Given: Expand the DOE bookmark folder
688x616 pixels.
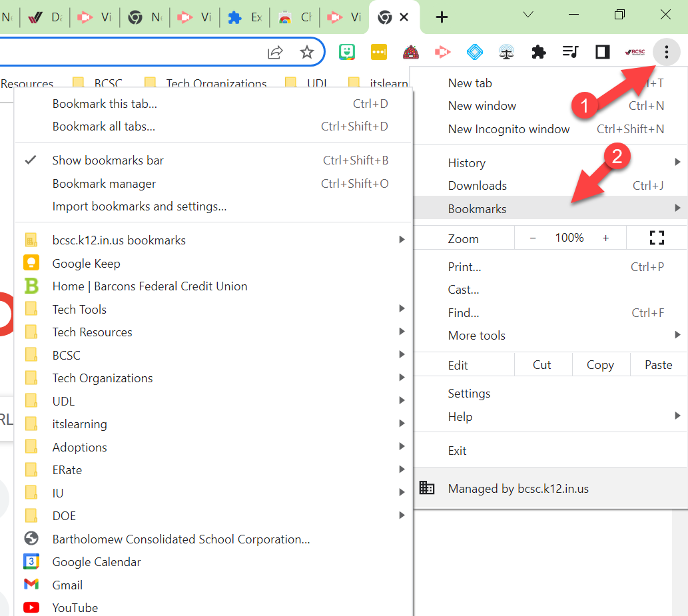Looking at the screenshot, I should (x=214, y=516).
